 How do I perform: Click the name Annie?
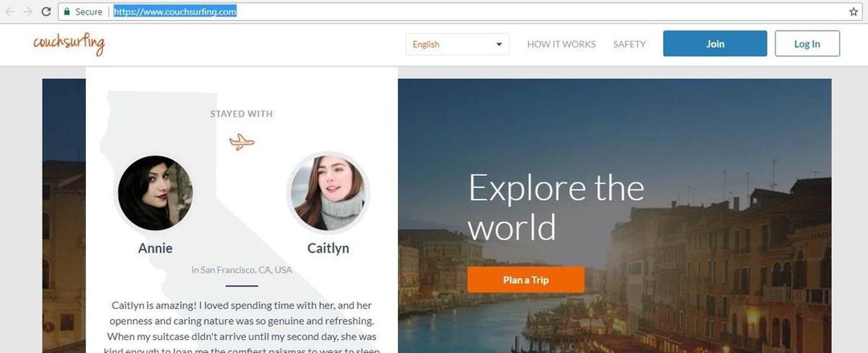coord(155,248)
